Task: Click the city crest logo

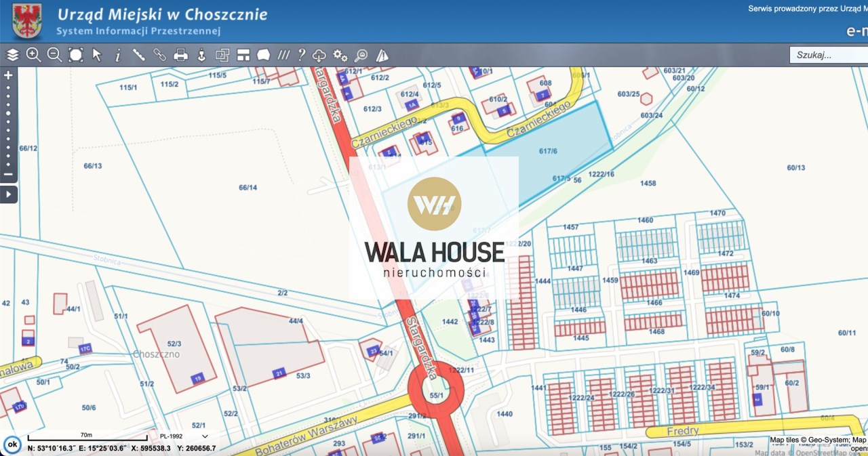Action: (27, 20)
